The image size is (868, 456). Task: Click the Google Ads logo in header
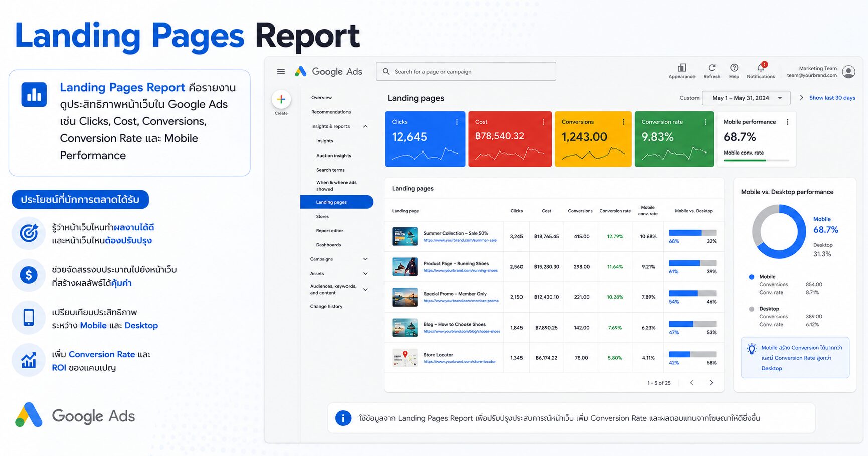[328, 71]
